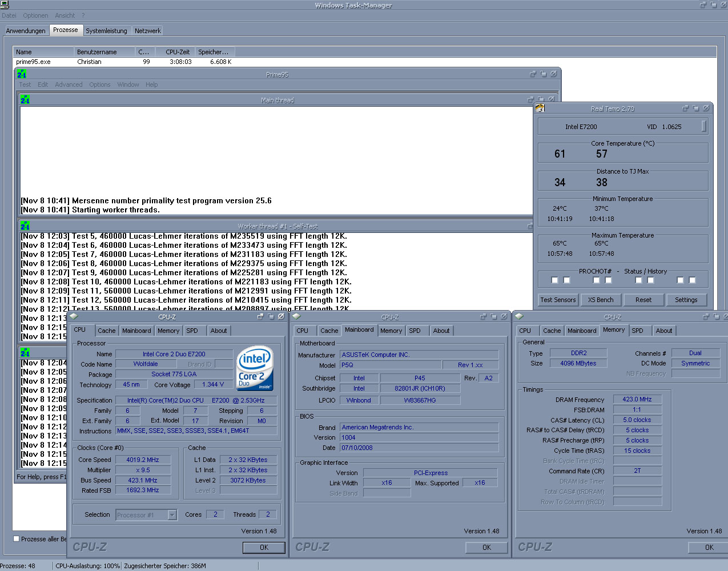
Task: Click CPU-Auslastung: 100% in status bar
Action: 88,566
